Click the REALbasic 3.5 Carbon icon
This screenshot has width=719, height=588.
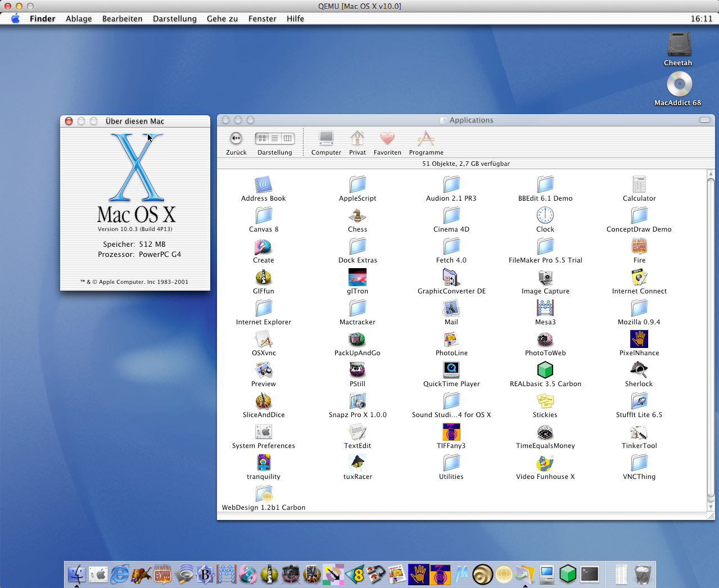pyautogui.click(x=545, y=370)
